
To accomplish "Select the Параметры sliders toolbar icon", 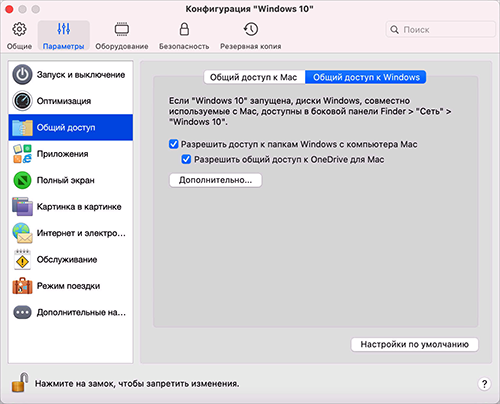I will click(x=63, y=29).
